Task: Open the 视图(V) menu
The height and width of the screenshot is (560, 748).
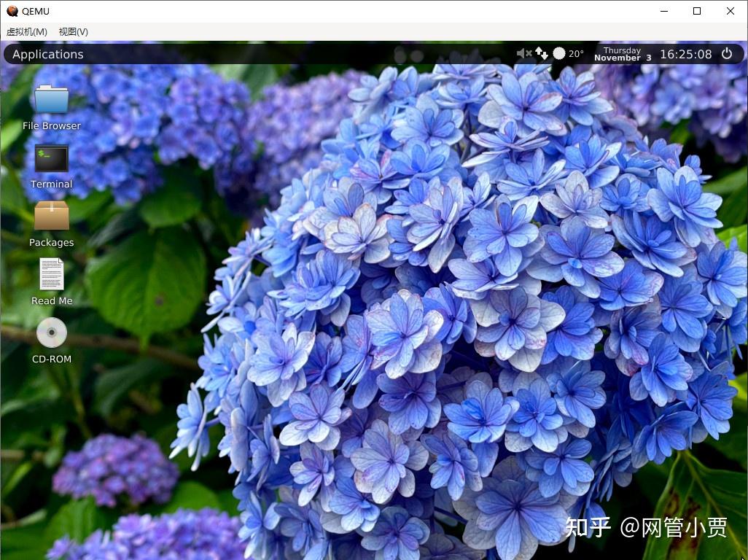Action: tap(72, 32)
